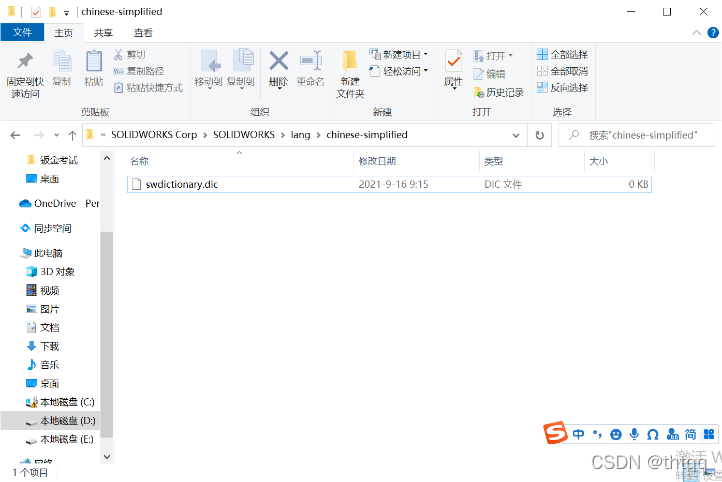The height and width of the screenshot is (482, 722).
Task: Open 视频 (Videos) in sidebar
Action: (x=43, y=290)
